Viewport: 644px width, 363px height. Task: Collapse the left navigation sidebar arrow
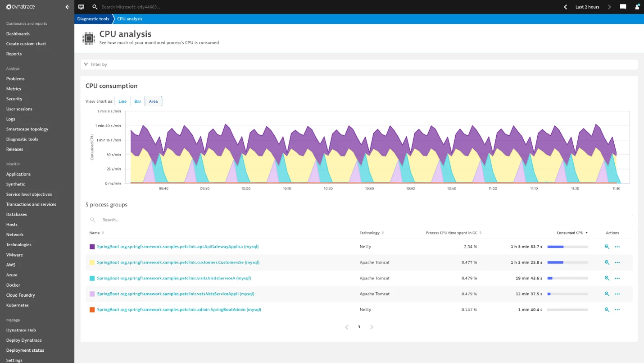click(x=67, y=7)
